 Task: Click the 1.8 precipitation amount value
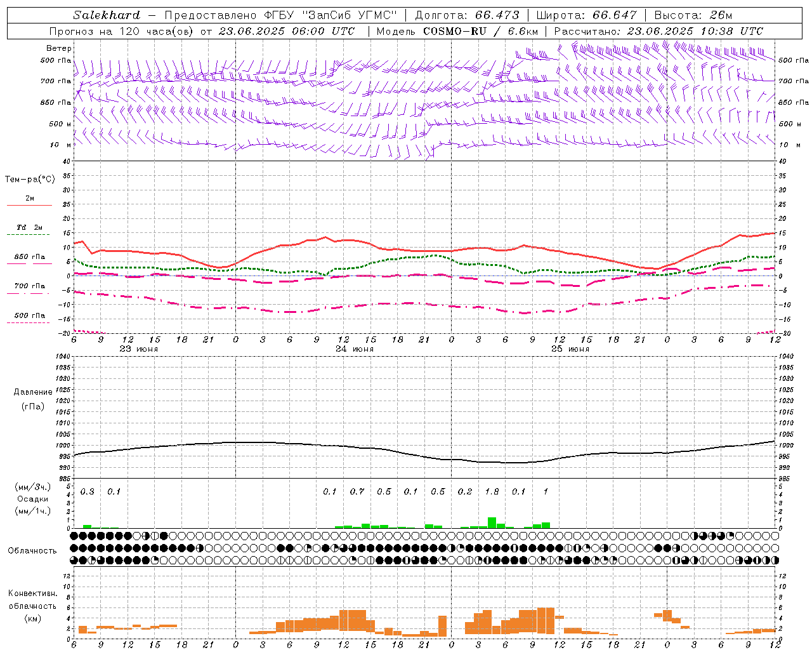pos(492,492)
